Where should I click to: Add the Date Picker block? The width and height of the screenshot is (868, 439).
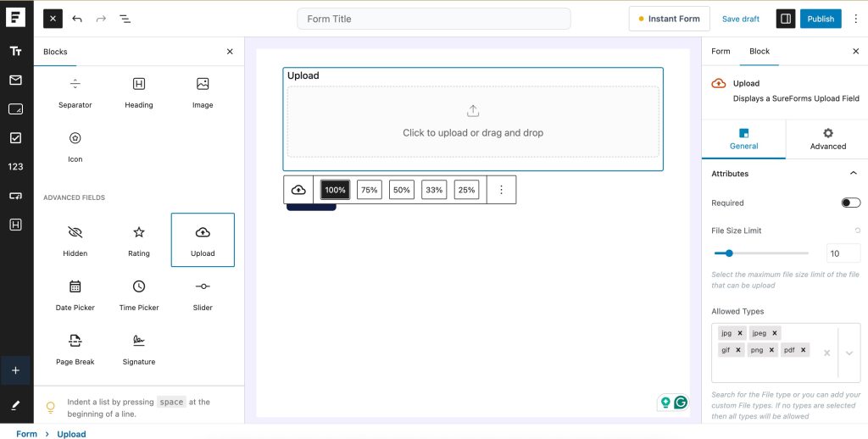(75, 293)
